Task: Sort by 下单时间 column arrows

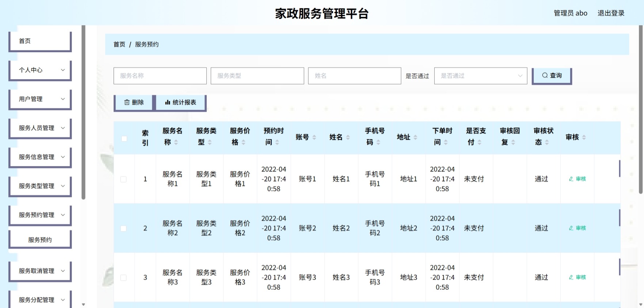Action: click(446, 142)
